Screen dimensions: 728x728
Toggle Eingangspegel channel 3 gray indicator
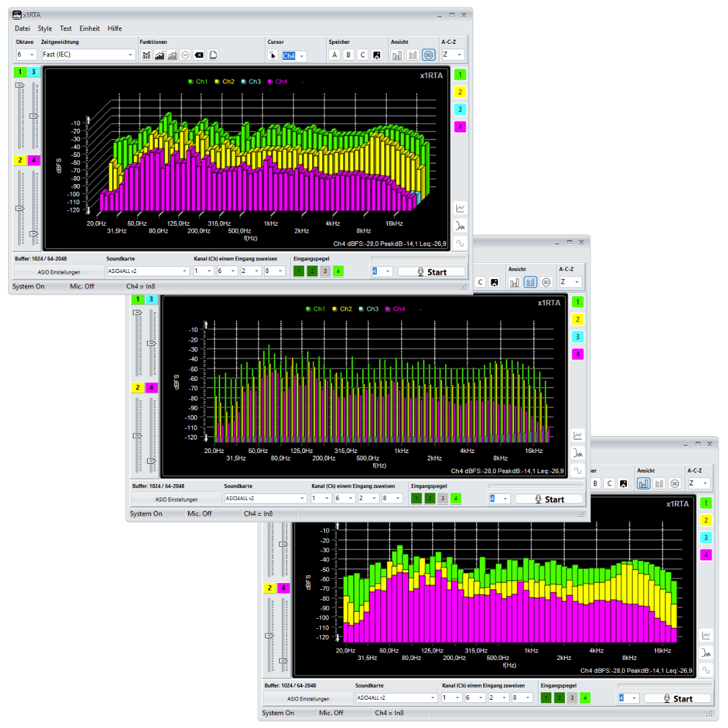(x=325, y=271)
